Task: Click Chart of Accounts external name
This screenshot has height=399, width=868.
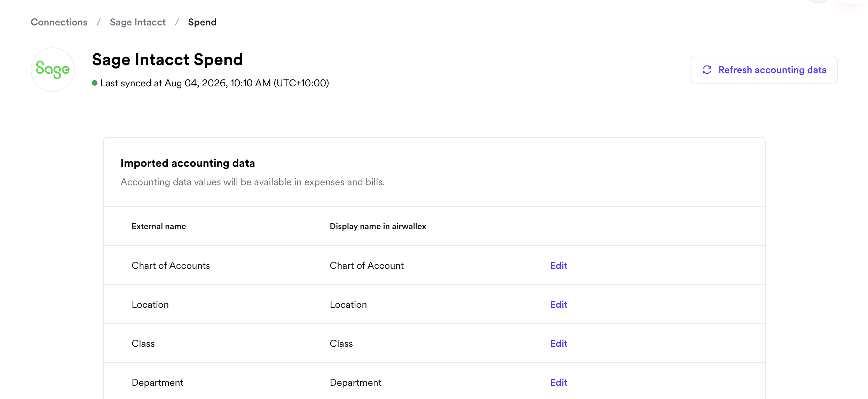Action: (171, 265)
